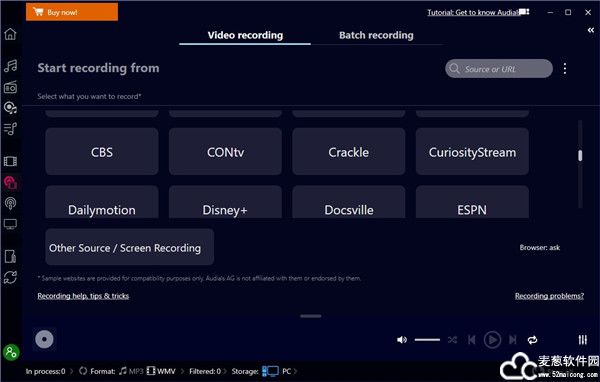Mute audio with the speaker icon

402,340
